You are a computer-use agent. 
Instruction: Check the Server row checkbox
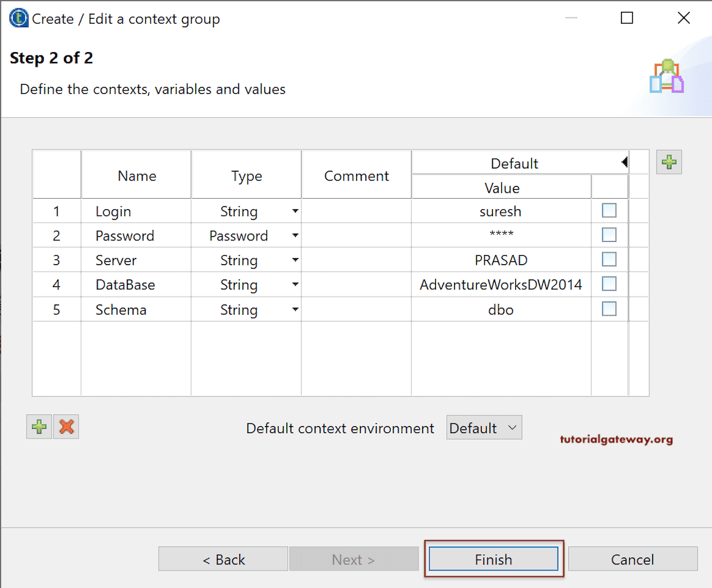pos(609,259)
